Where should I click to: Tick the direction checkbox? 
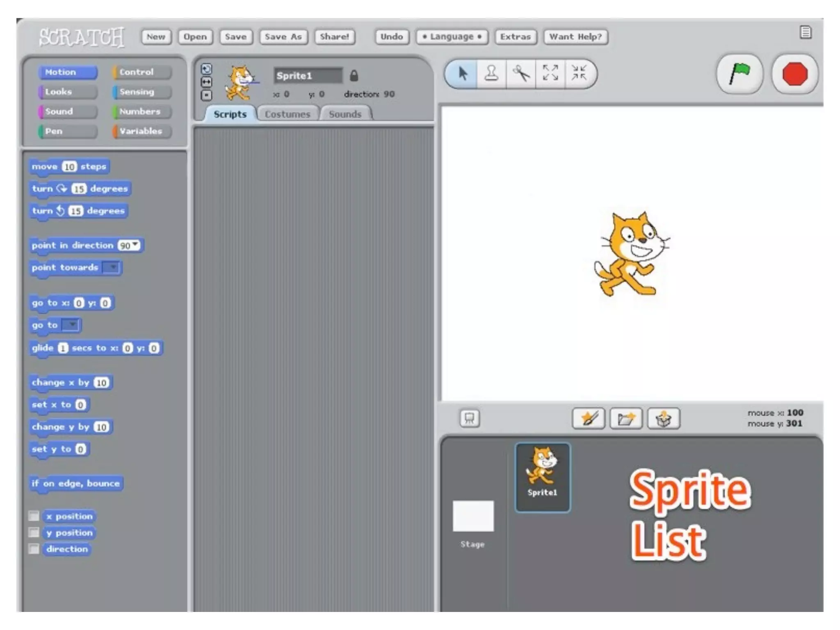(x=34, y=549)
